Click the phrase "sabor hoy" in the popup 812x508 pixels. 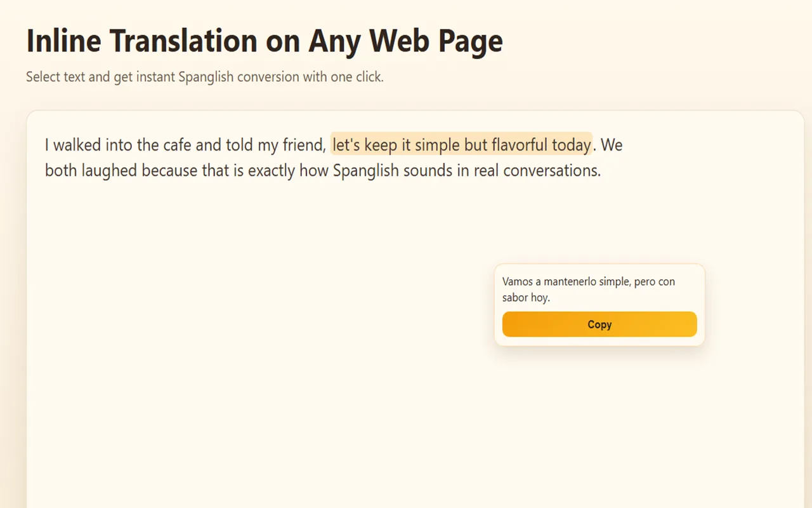tap(525, 297)
